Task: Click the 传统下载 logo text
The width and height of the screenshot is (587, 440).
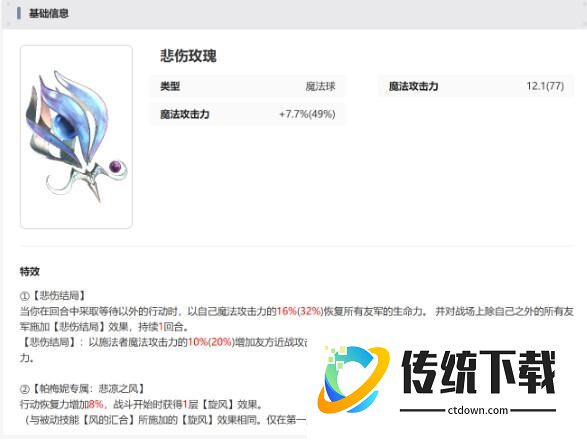Action: [478, 372]
